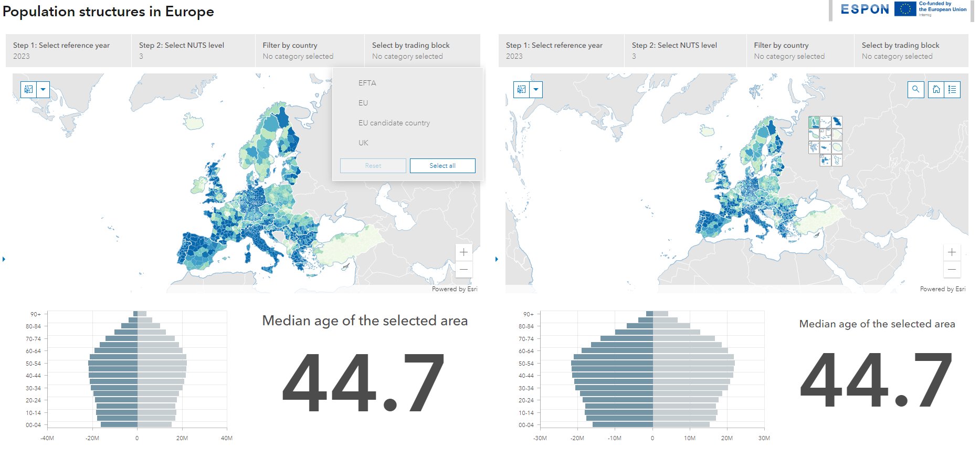Zoom out on the left map
This screenshot has width=980, height=458.
click(x=463, y=269)
